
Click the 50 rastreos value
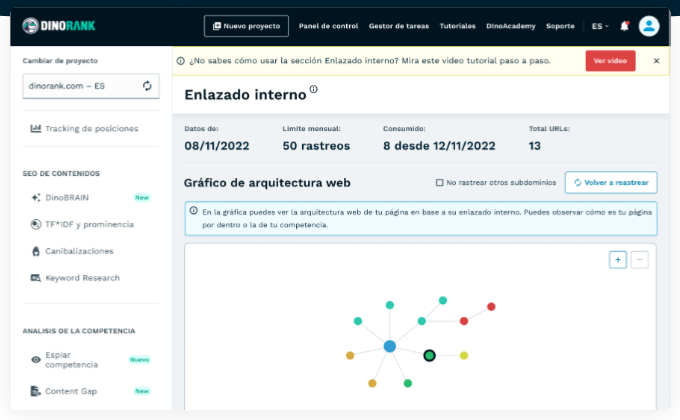pos(316,146)
